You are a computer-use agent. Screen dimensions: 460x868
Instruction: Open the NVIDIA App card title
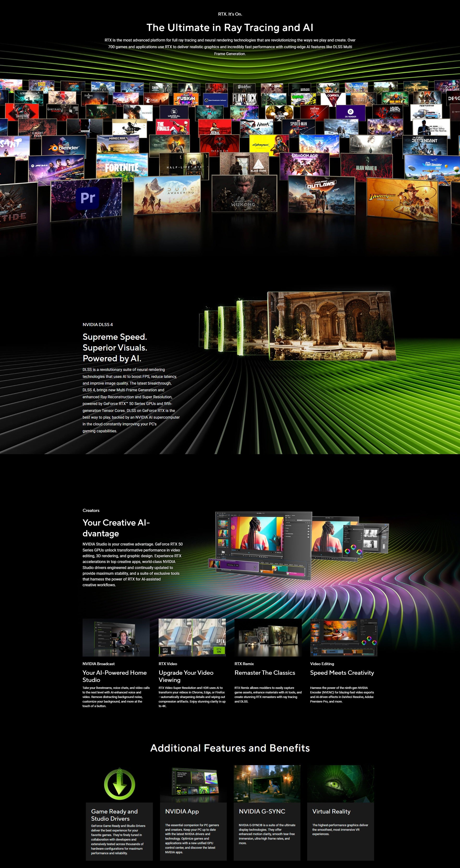point(182,811)
